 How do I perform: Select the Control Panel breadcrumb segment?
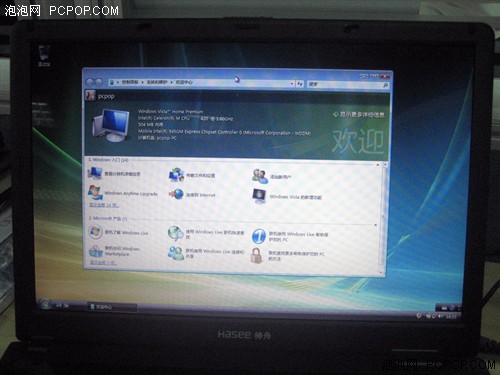129,82
